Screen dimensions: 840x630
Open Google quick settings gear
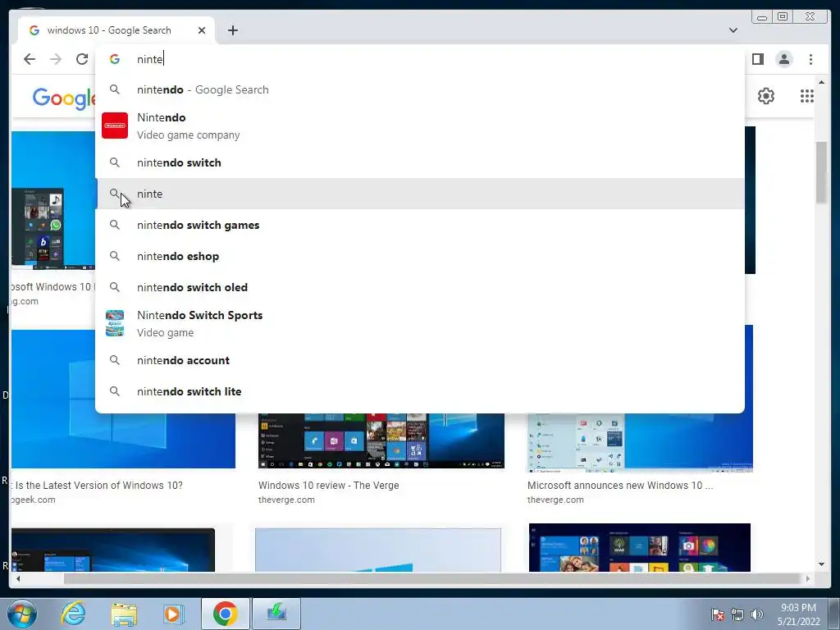click(766, 96)
